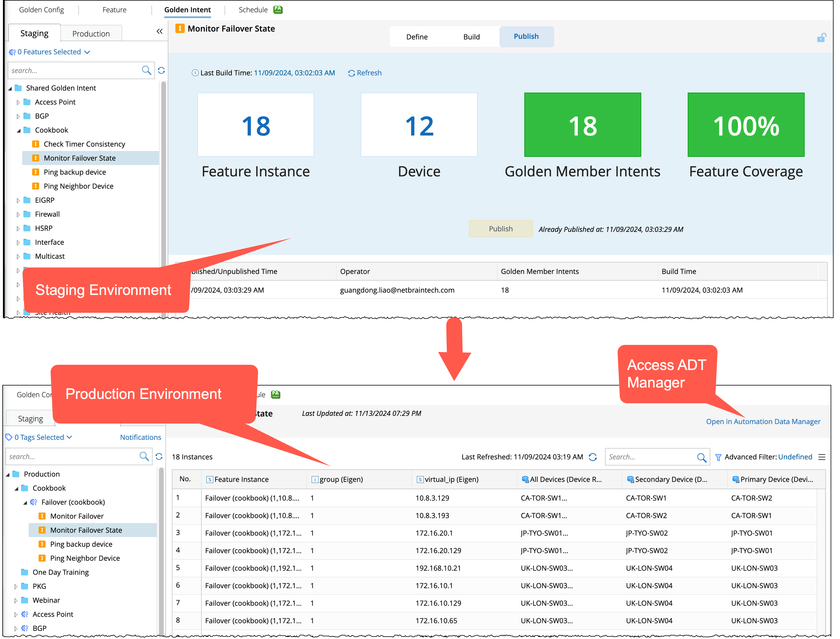The width and height of the screenshot is (840, 639).
Task: Collapse the left panel with double-chevron icon
Action: (160, 32)
